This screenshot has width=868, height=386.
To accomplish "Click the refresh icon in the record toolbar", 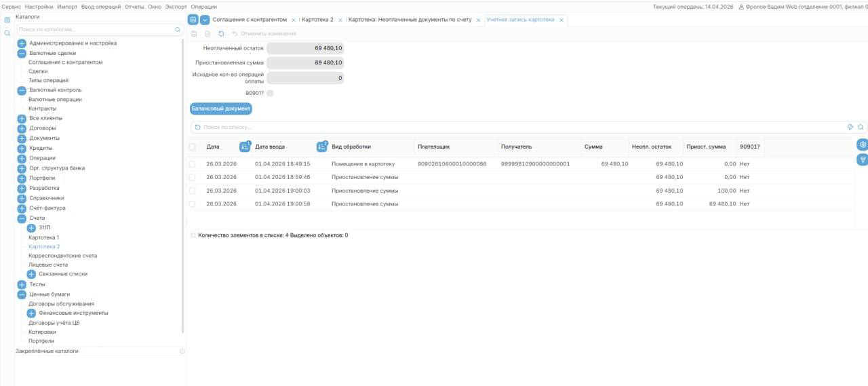I will 221,33.
